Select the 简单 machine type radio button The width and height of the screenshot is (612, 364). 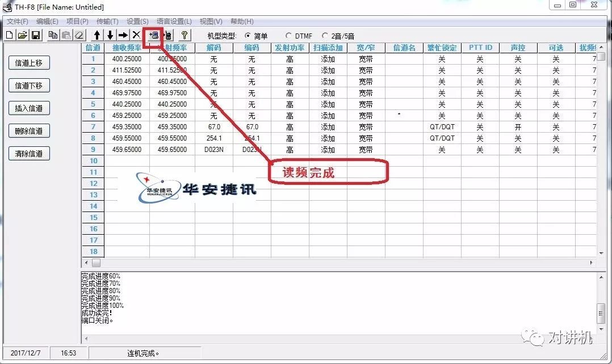pos(248,35)
